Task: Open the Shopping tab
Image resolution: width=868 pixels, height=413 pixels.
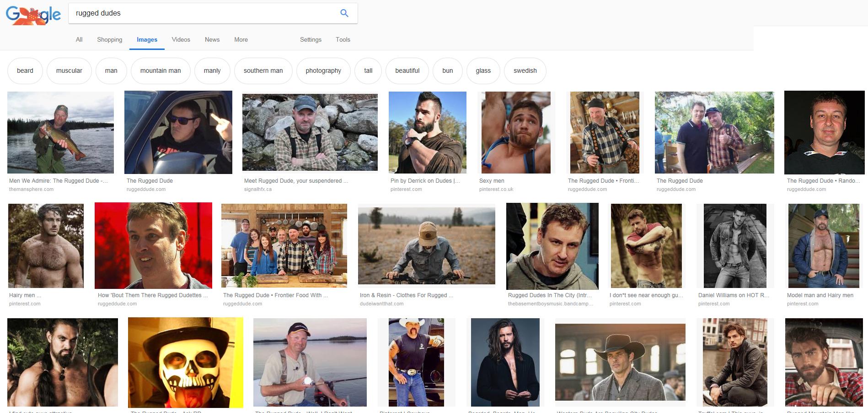Action: pyautogui.click(x=110, y=39)
